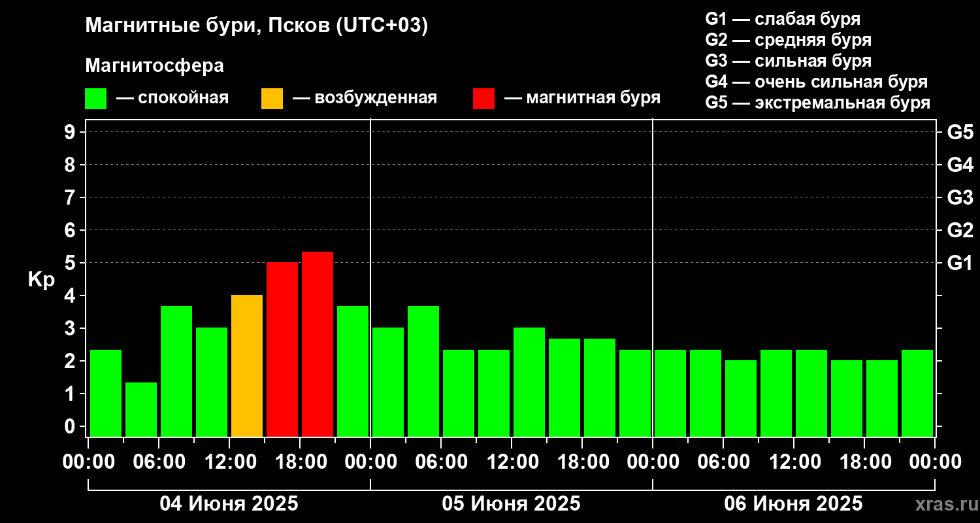This screenshot has height=523, width=980.
Task: Click the '04 Июня 2025' date label
Action: [x=229, y=504]
